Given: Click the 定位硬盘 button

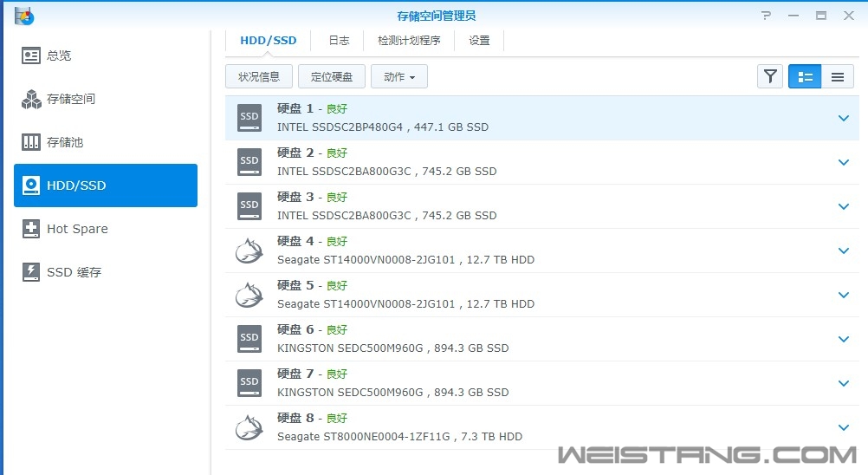Looking at the screenshot, I should point(332,76).
